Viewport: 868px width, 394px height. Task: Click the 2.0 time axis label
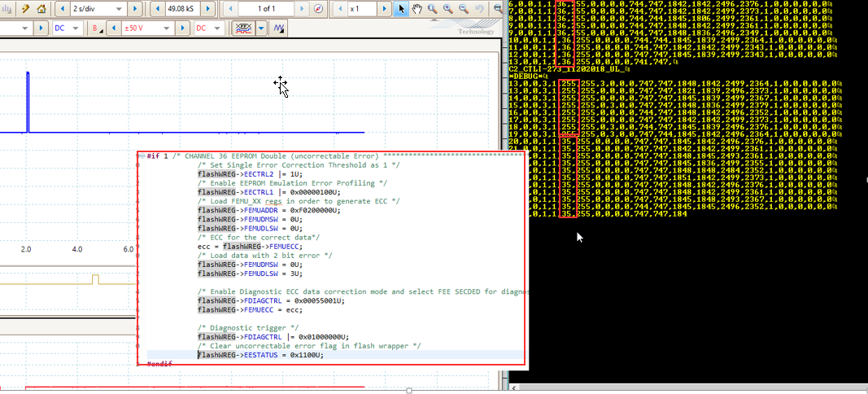(x=26, y=249)
